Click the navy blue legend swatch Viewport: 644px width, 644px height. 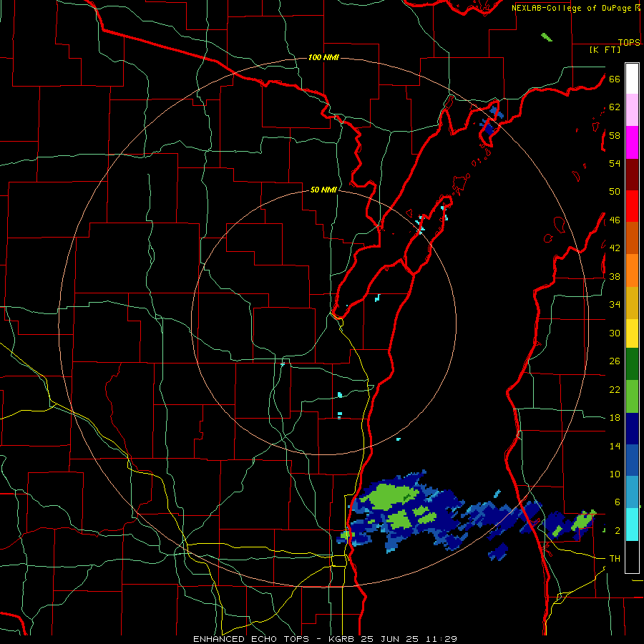coord(632,429)
